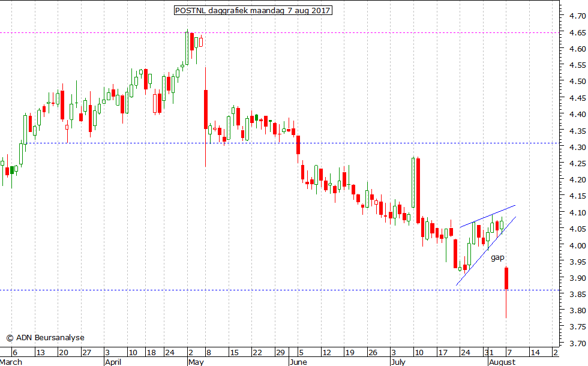Click date label 26 in June
The height and width of the screenshot is (366, 588).
(373, 353)
